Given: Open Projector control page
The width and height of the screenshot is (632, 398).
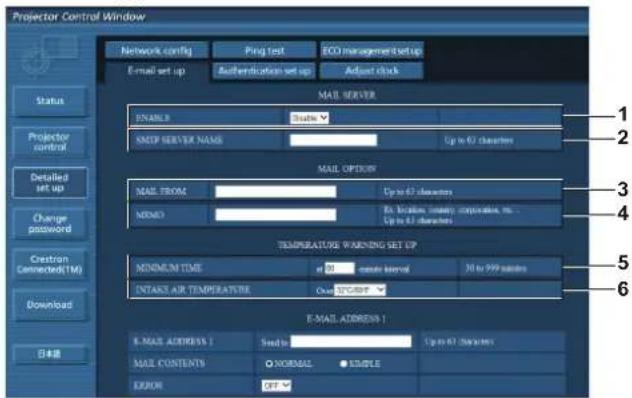Looking at the screenshot, I should point(50,142).
